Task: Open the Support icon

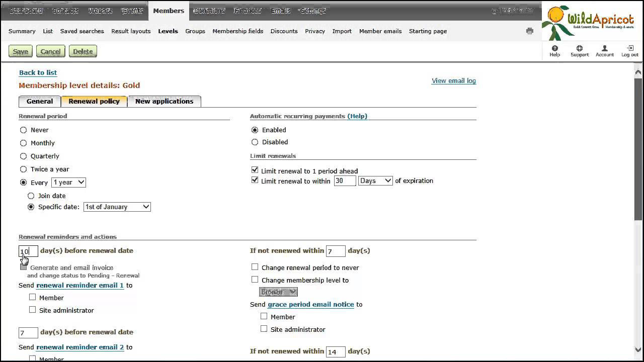Action: pyautogui.click(x=580, y=51)
